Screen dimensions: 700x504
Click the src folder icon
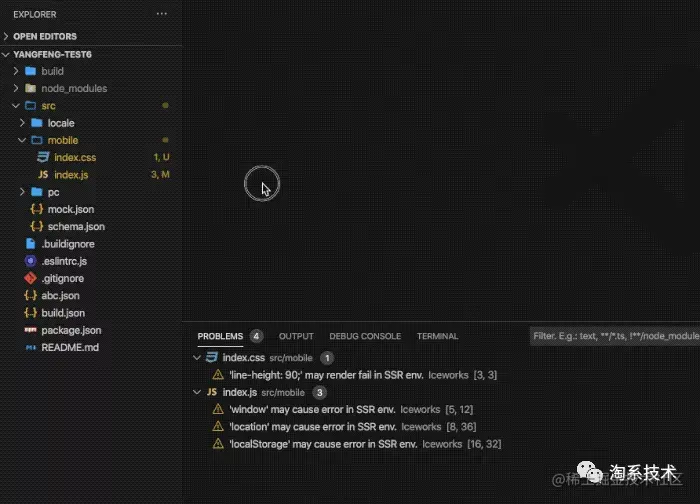[30, 106]
